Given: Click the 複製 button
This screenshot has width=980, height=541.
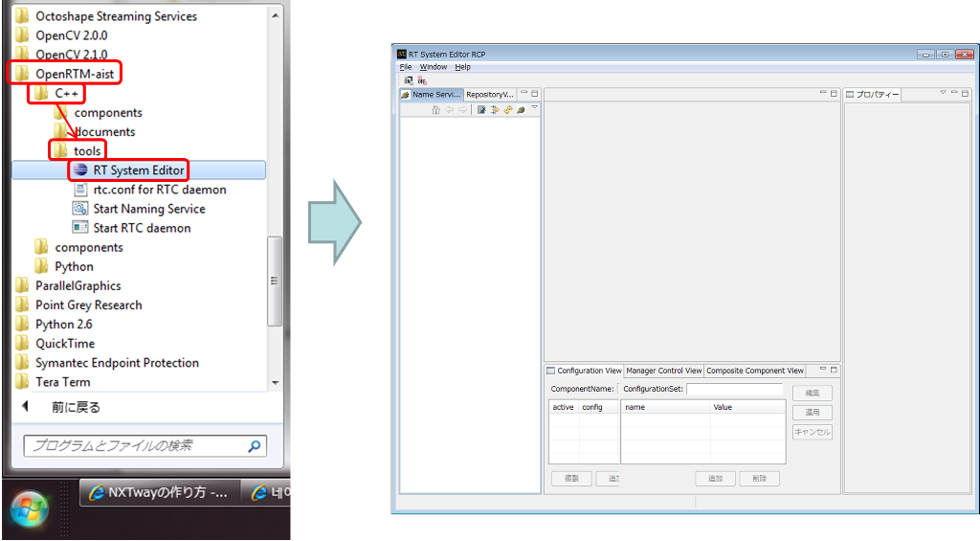Looking at the screenshot, I should tap(571, 479).
